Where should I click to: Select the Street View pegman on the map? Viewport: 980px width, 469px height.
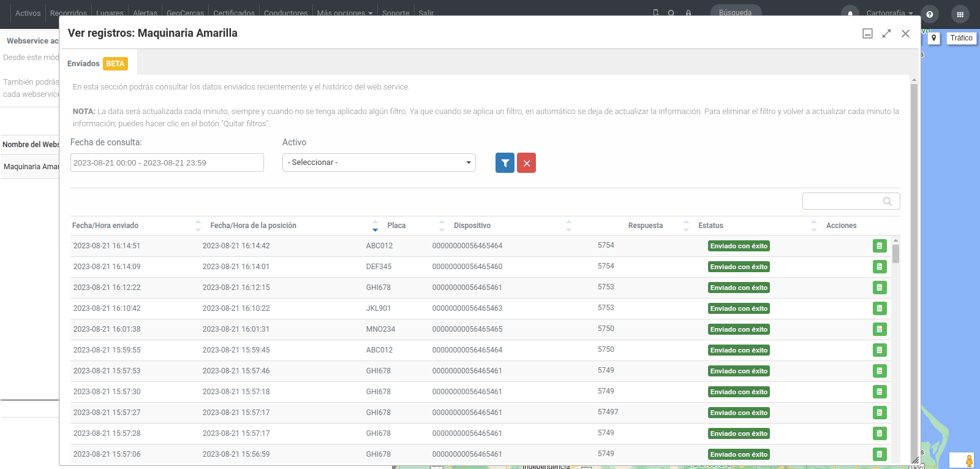(x=969, y=460)
